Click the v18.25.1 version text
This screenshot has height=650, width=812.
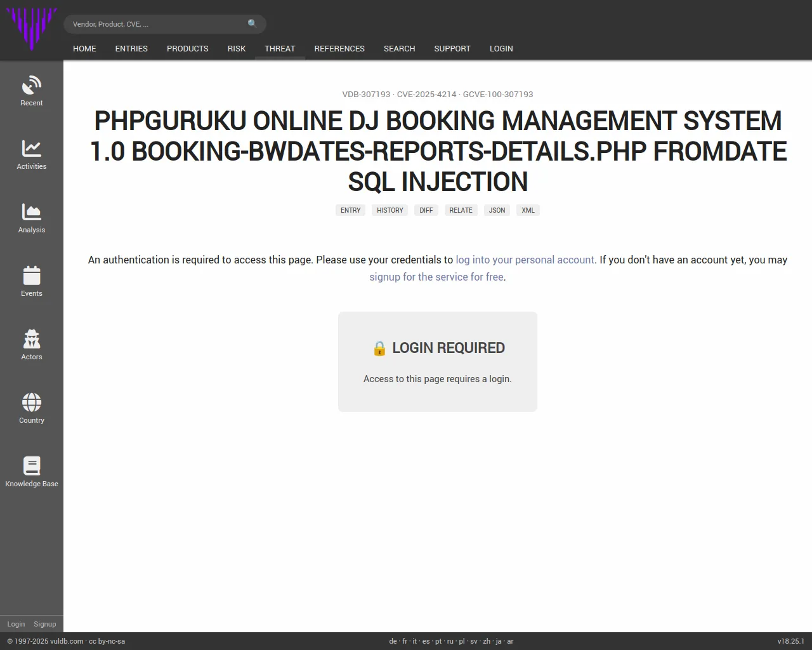(791, 641)
